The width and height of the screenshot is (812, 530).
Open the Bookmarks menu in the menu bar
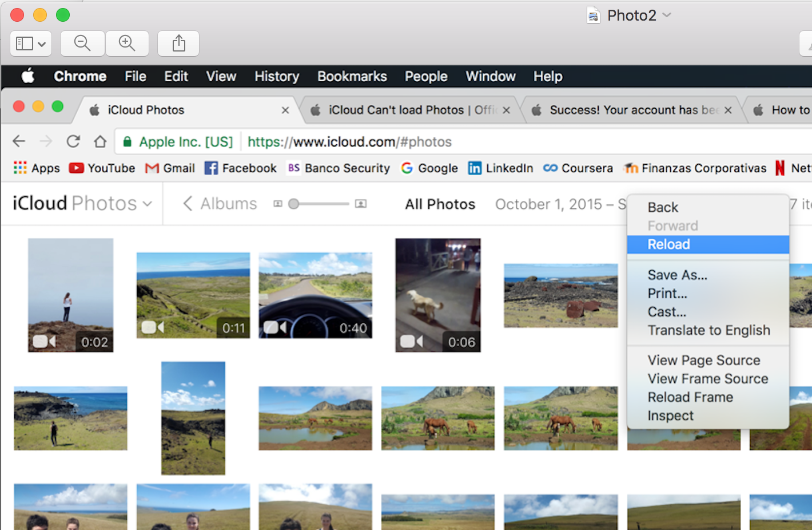352,76
